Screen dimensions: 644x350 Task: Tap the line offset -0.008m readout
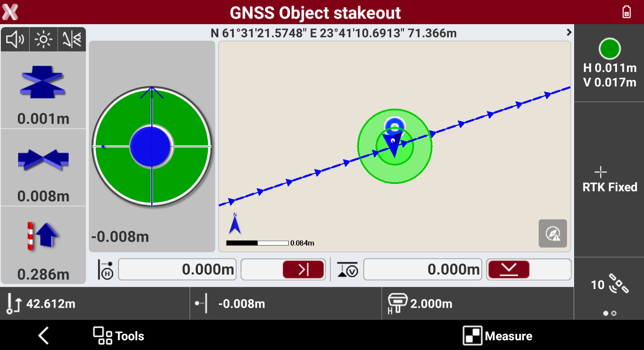point(286,303)
